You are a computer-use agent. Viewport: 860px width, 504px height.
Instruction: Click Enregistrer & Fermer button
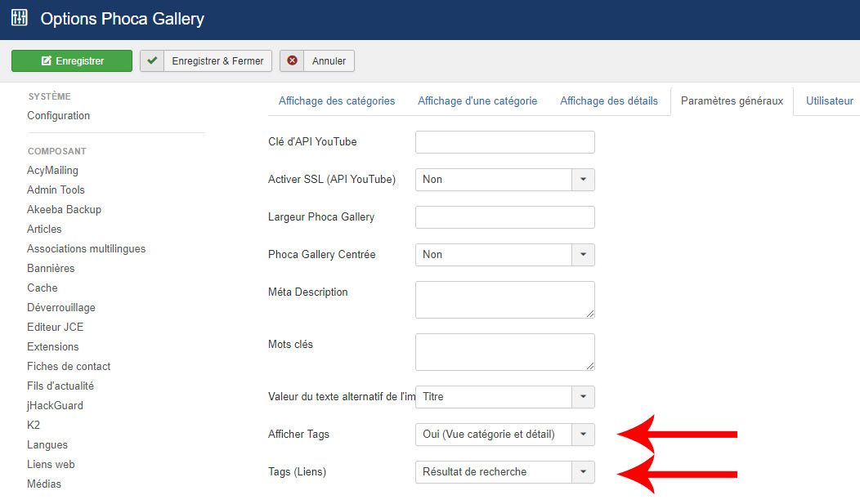(x=206, y=60)
